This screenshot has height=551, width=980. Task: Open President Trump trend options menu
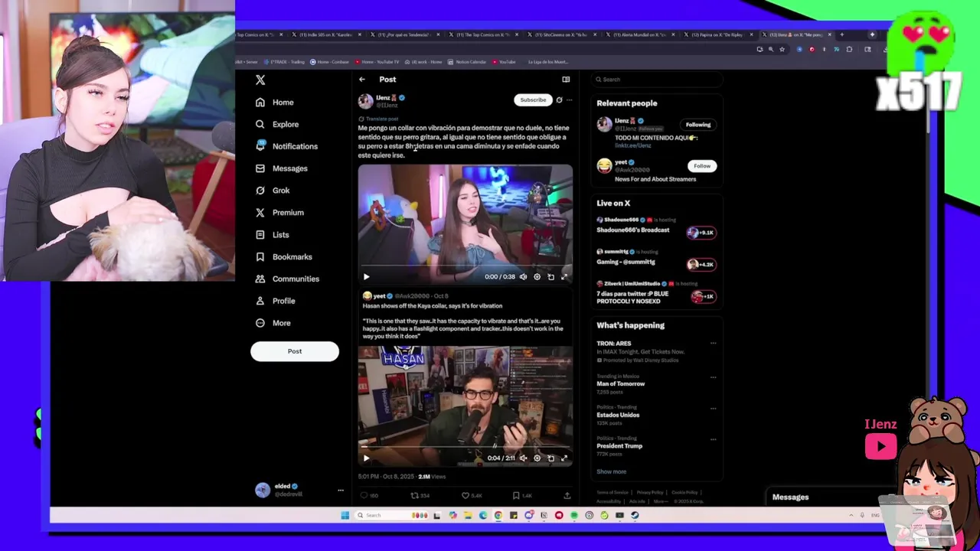tap(713, 439)
